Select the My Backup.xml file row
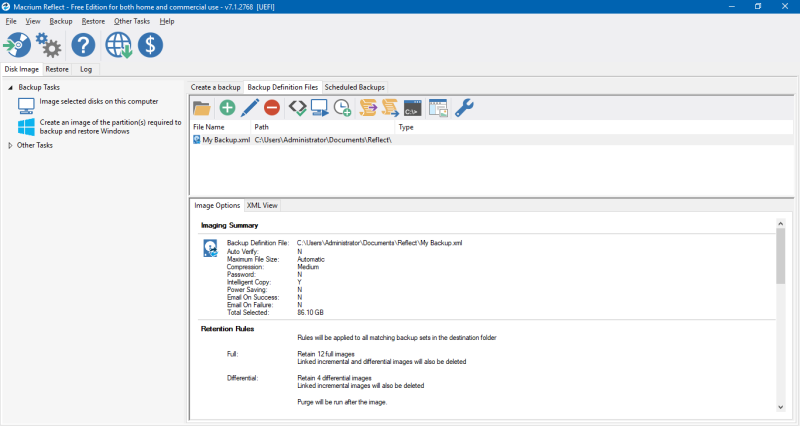 tap(226, 140)
